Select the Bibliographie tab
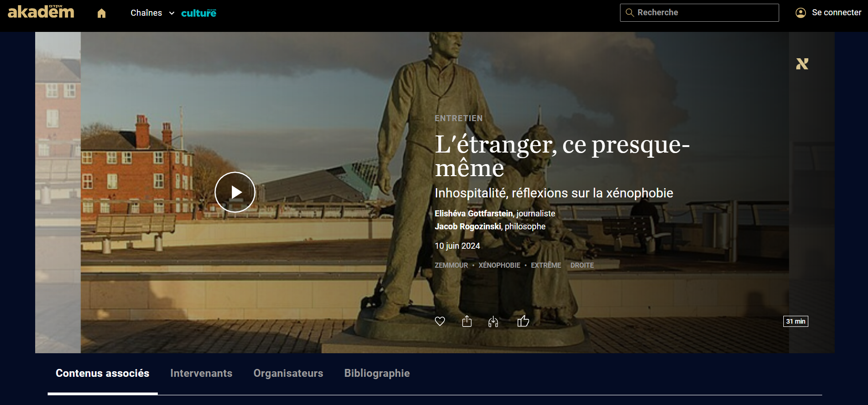Screen dimensions: 868x405 click(377, 373)
